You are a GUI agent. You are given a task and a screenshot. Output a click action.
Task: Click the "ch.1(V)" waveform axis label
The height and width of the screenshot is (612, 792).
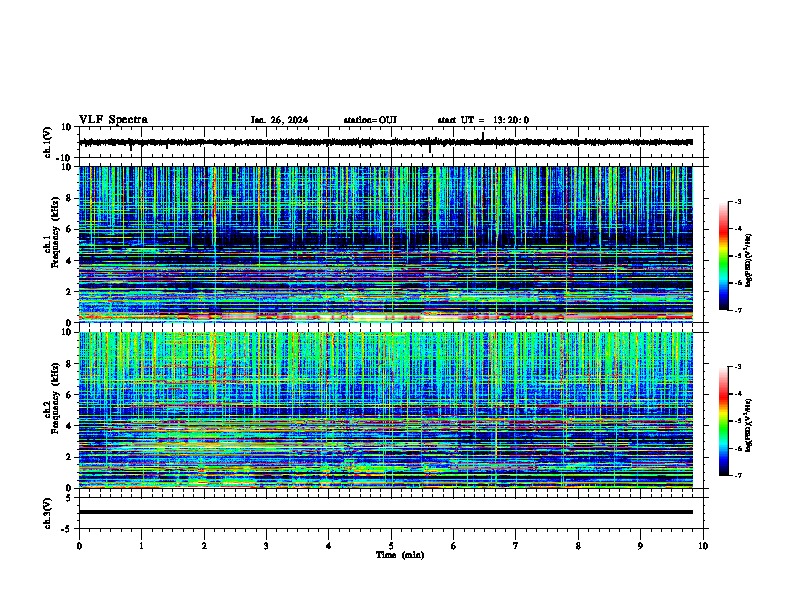pyautogui.click(x=48, y=142)
